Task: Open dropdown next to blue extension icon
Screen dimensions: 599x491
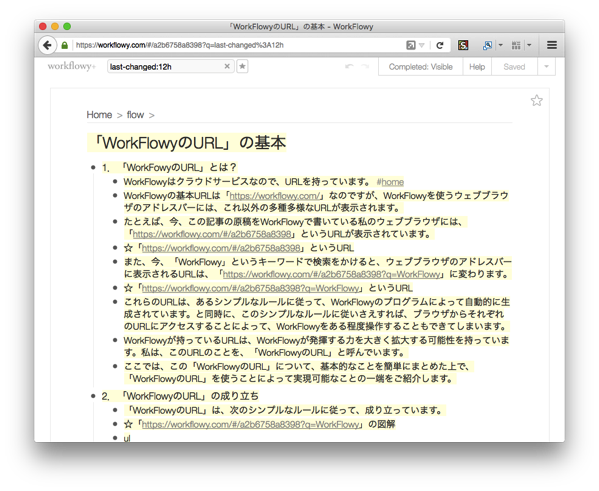Action: click(x=500, y=45)
